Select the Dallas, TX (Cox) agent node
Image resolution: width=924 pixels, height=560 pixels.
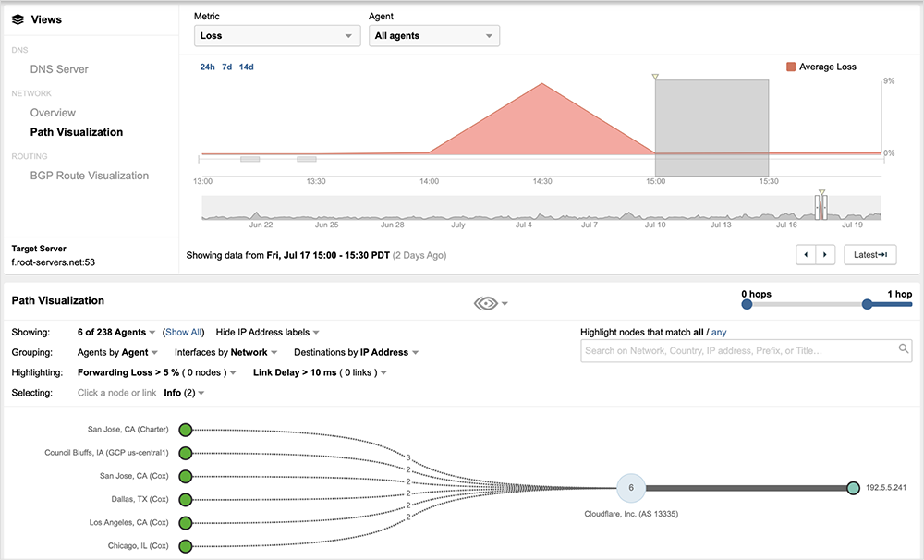click(x=185, y=500)
